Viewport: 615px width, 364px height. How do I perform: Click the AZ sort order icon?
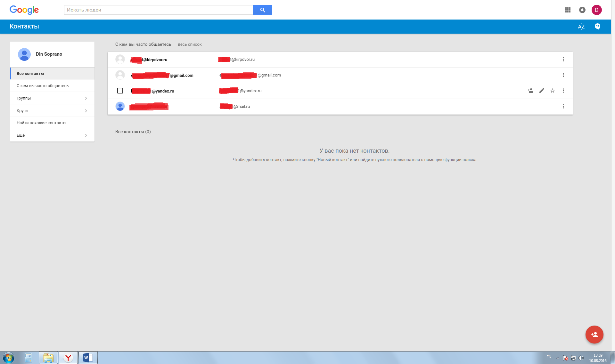point(581,27)
